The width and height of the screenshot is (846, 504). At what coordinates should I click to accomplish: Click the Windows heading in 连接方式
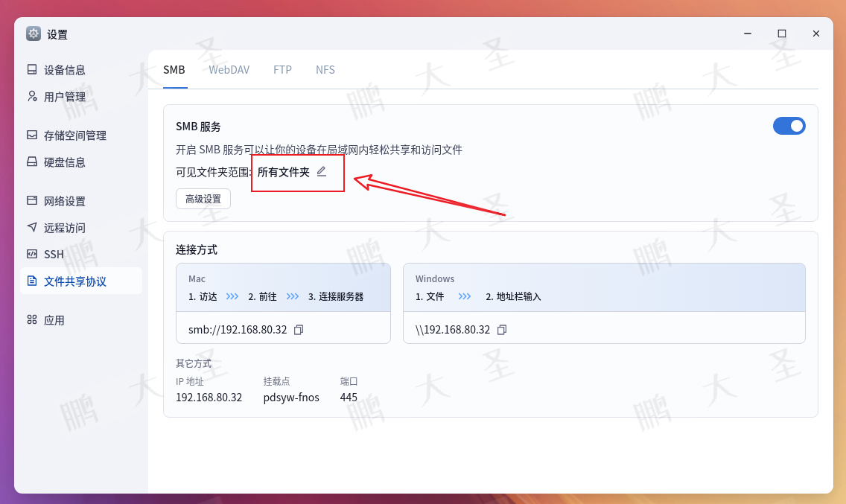(x=435, y=279)
